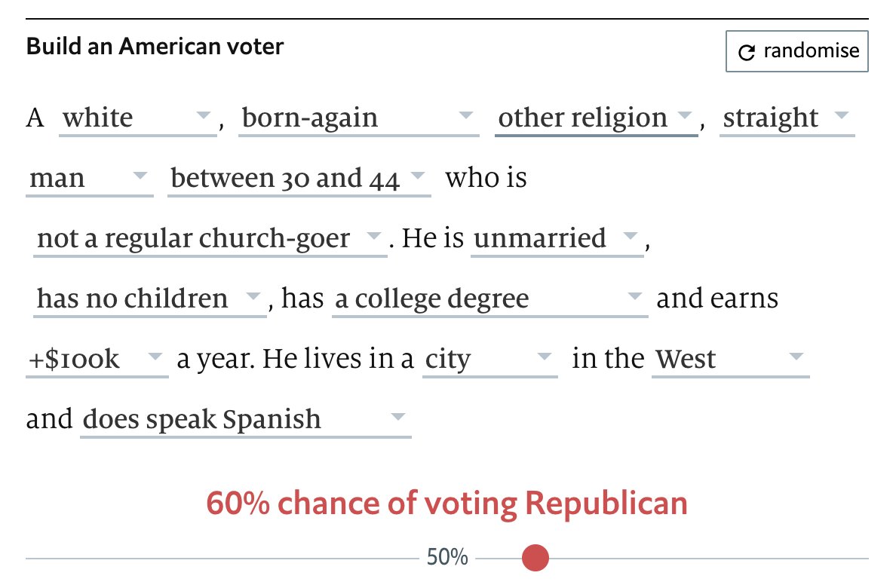Click the 60% chance of voting Republican result

click(x=447, y=504)
